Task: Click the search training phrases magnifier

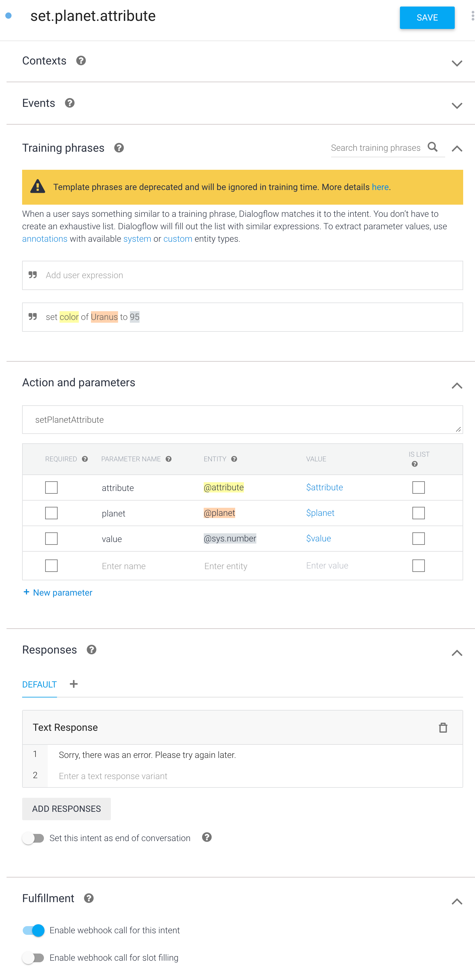Action: (432, 147)
